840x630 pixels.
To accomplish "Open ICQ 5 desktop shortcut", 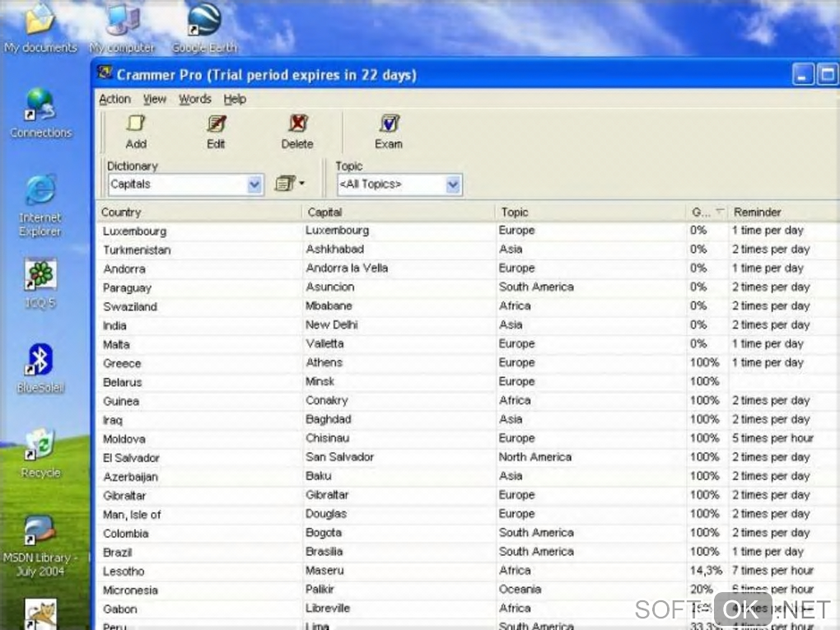I will pos(40,284).
